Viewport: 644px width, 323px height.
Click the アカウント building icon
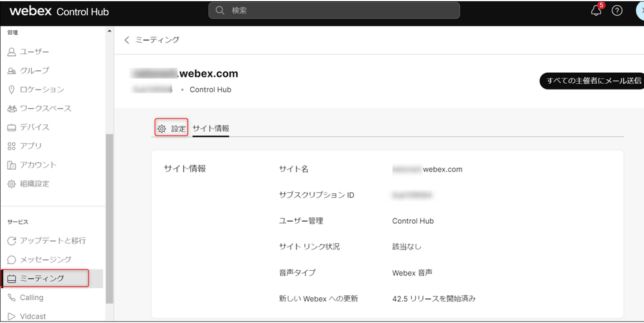click(x=12, y=165)
